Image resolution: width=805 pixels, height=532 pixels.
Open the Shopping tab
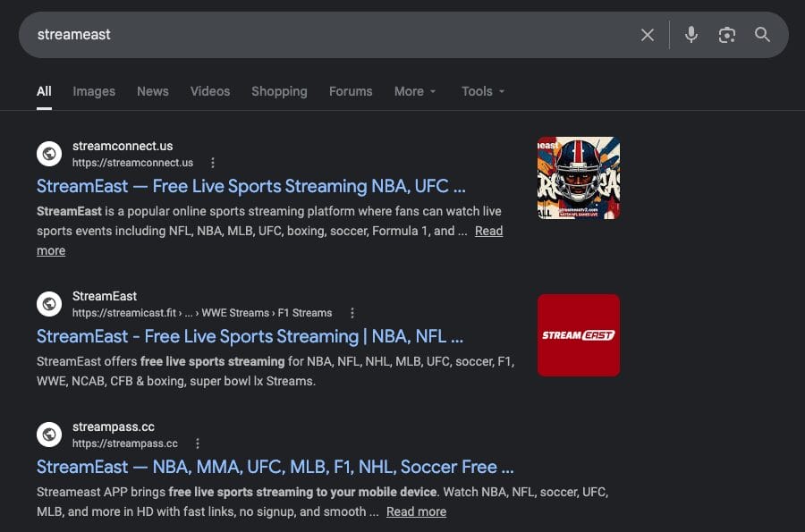(x=279, y=91)
